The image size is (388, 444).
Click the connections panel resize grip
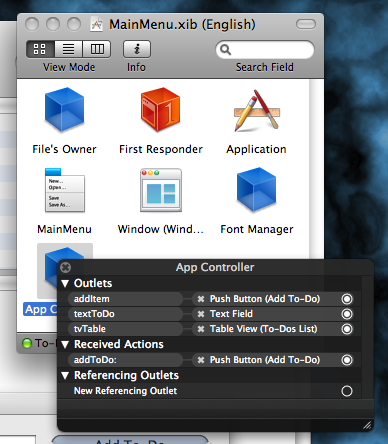pyautogui.click(x=367, y=425)
